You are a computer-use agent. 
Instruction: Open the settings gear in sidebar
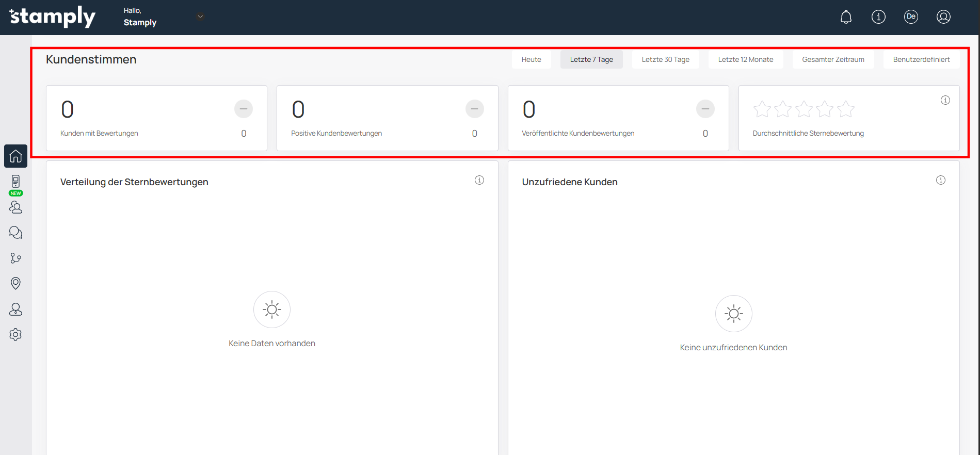15,334
